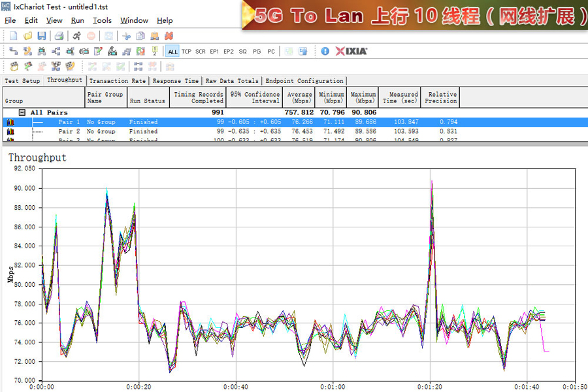Viewport: 588px width, 392px height.
Task: Click the New test file icon
Action: 13,36
